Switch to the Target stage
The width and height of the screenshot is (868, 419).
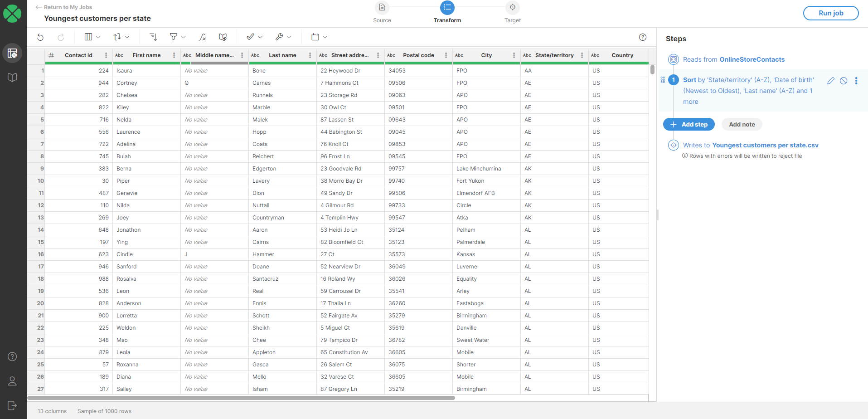pyautogui.click(x=512, y=12)
